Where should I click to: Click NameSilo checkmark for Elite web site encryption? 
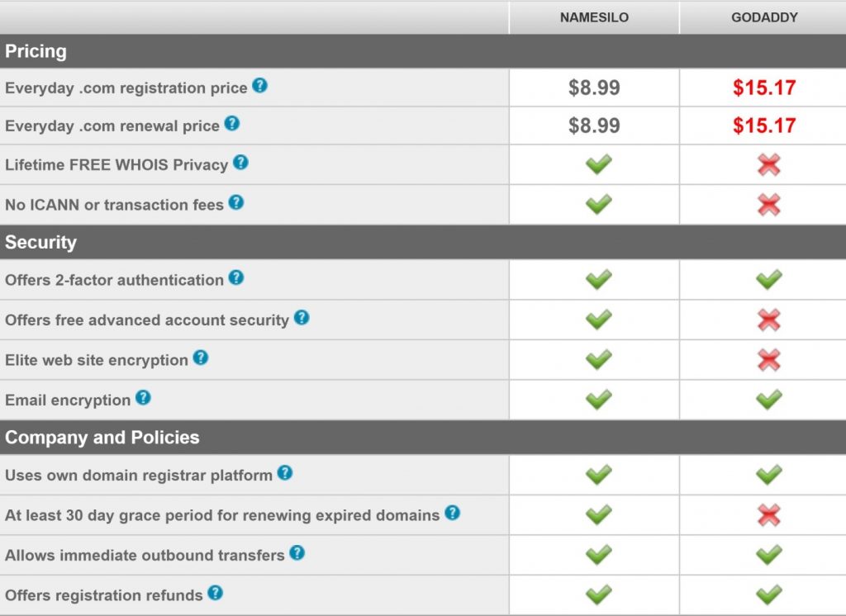[599, 359]
